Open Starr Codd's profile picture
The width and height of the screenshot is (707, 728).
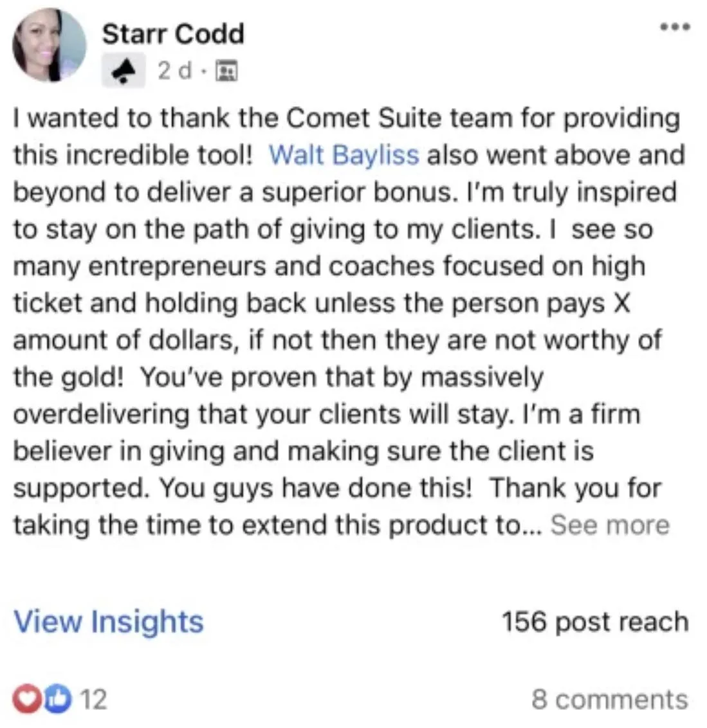[x=50, y=45]
